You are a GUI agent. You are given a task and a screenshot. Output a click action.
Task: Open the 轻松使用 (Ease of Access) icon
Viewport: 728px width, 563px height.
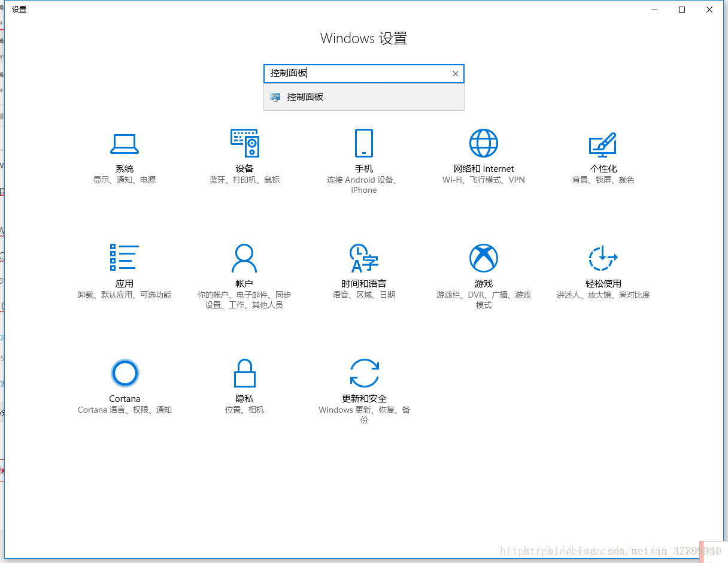(603, 258)
